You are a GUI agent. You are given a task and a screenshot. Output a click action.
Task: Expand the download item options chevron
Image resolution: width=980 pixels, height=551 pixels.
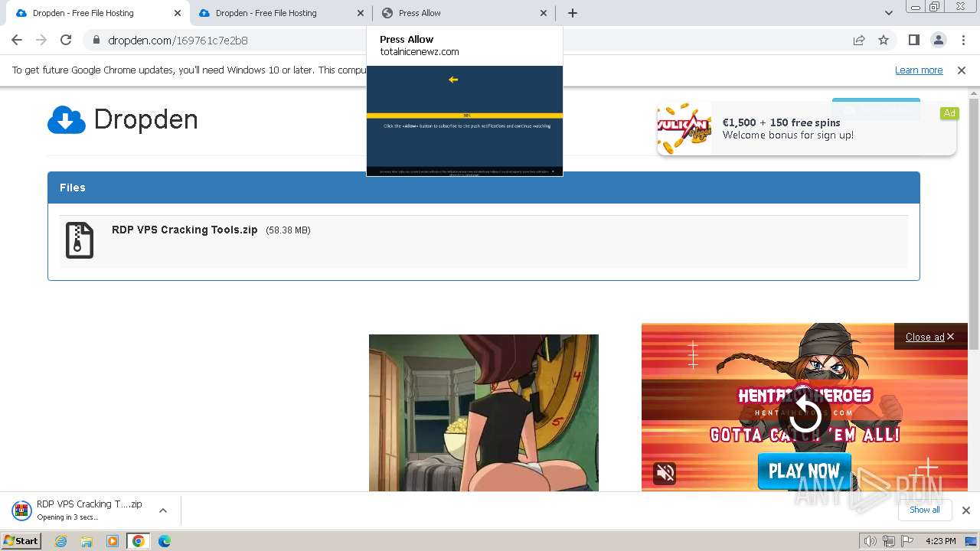[163, 510]
